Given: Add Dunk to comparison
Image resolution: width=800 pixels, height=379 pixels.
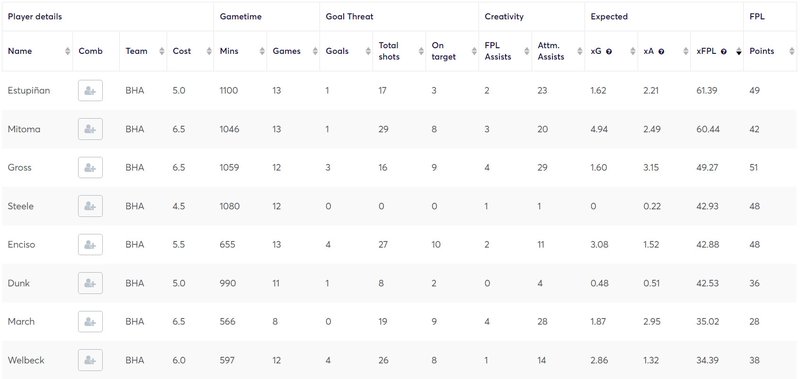Looking at the screenshot, I should [x=90, y=283].
